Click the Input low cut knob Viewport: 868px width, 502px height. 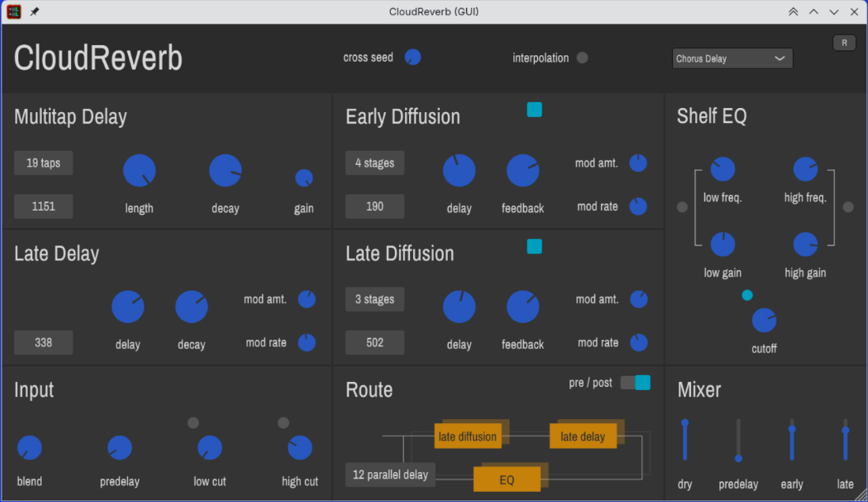tap(210, 448)
